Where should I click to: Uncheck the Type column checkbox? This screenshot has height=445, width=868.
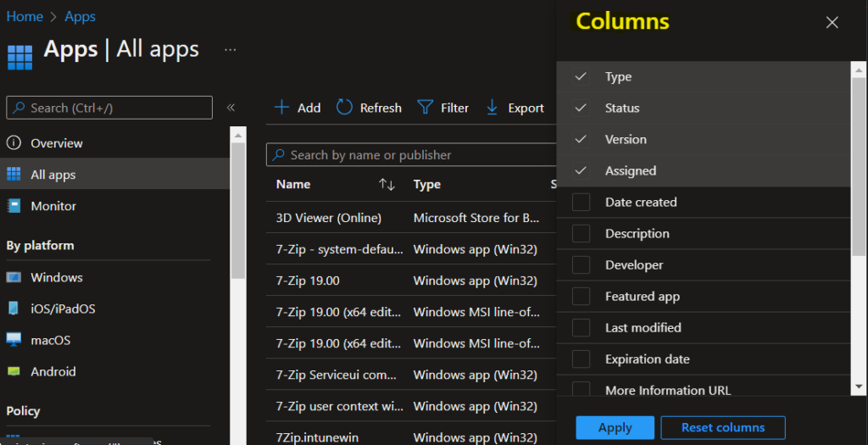coord(581,76)
